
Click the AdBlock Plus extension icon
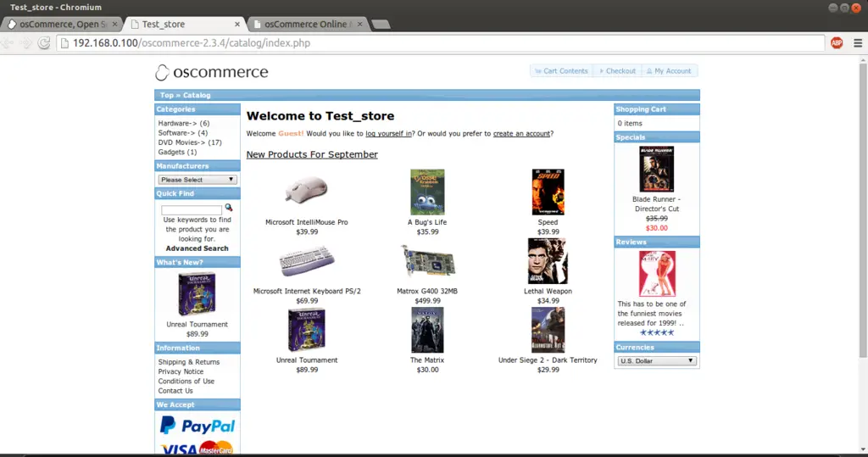837,42
